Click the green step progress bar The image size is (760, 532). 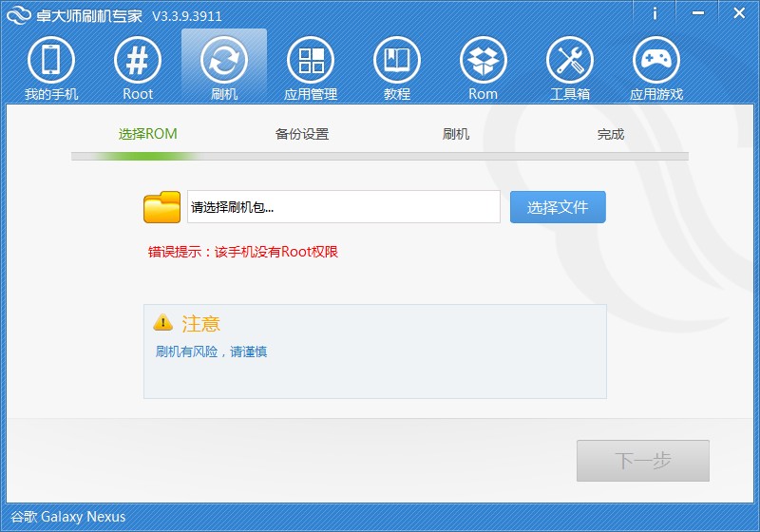380,156
